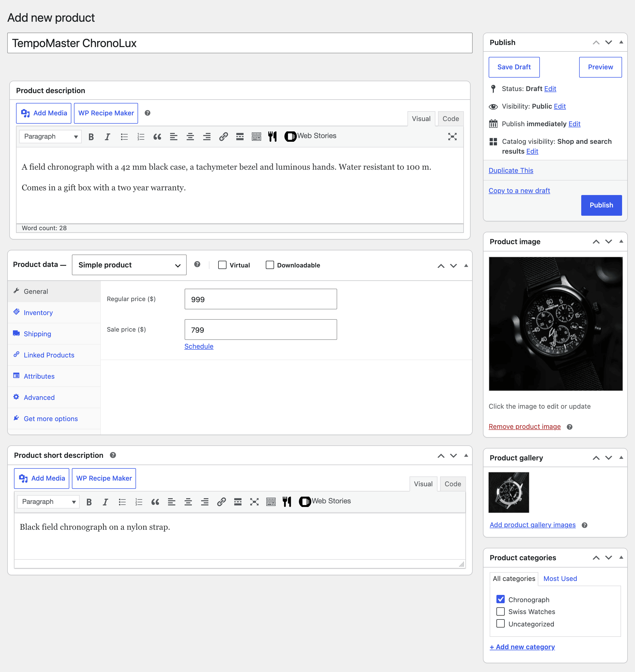Click fullscreen icon in short description toolbar

click(x=254, y=502)
